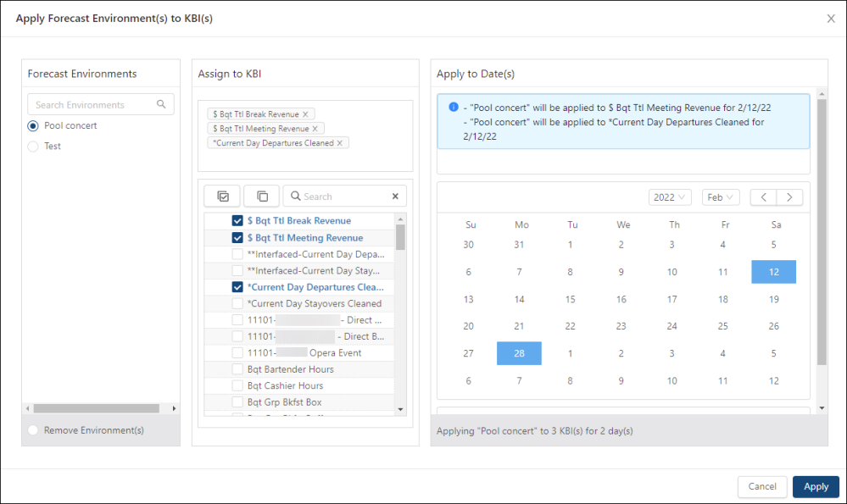Click the Apply button
Image resolution: width=847 pixels, height=504 pixels.
816,487
